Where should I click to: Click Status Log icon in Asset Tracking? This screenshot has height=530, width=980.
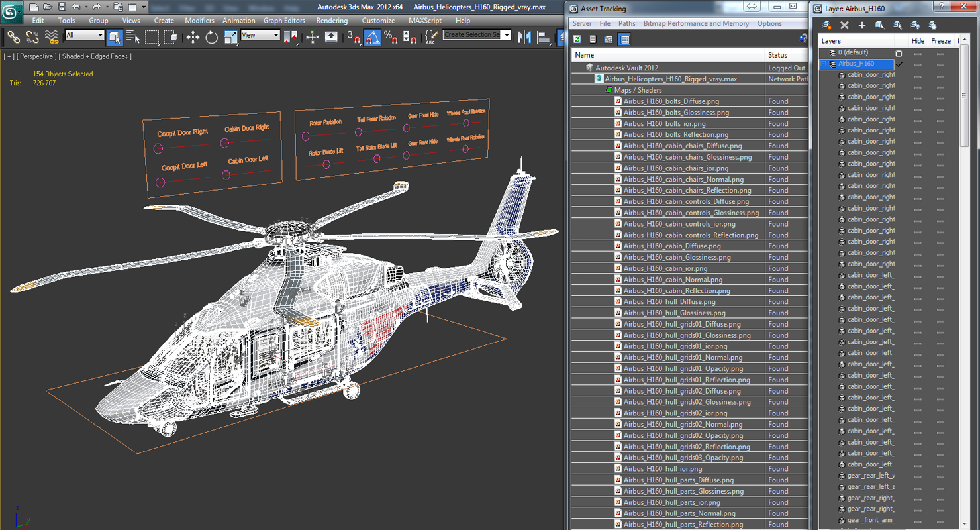593,39
